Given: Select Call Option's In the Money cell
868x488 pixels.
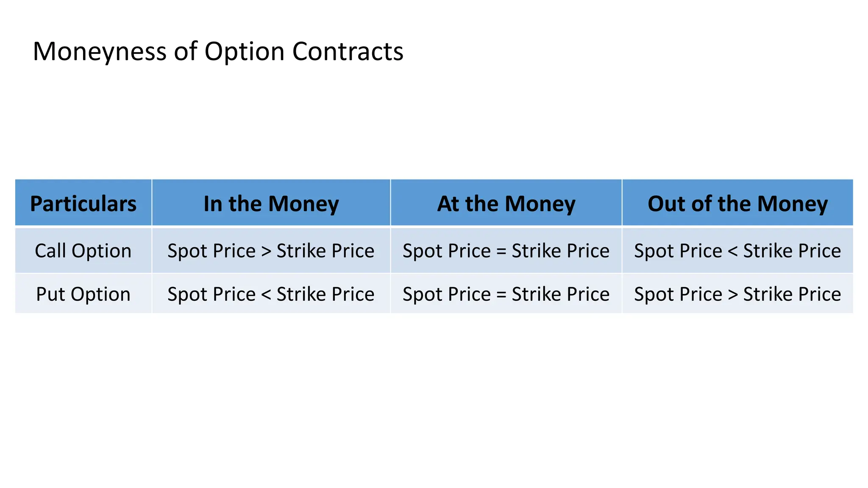Looking at the screenshot, I should 271,251.
